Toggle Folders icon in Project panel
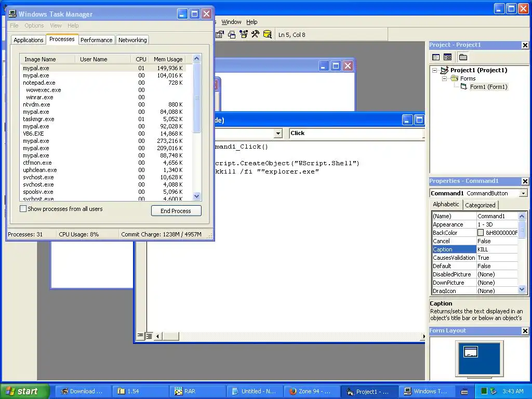This screenshot has width=532, height=399. coord(463,57)
